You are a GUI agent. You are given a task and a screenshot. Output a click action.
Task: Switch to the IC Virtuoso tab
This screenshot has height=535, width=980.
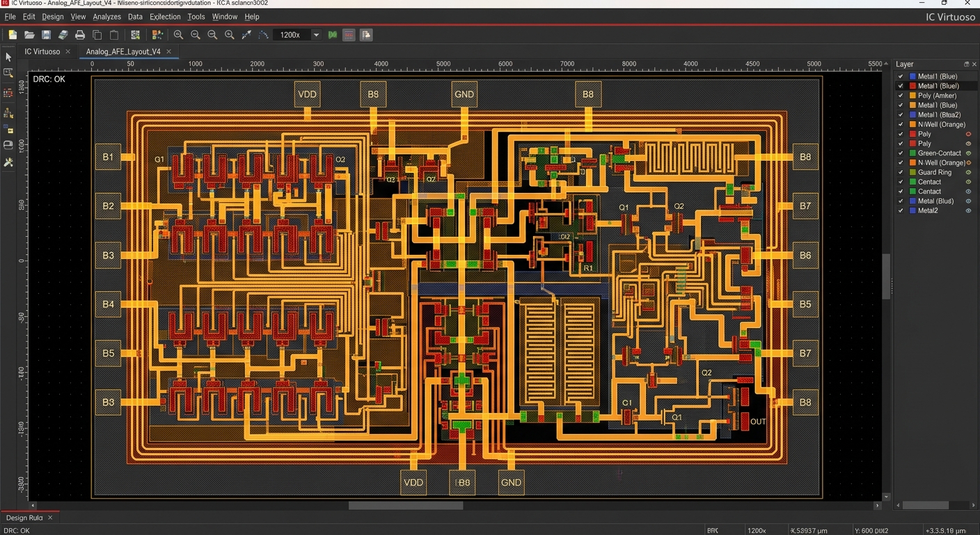[42, 52]
